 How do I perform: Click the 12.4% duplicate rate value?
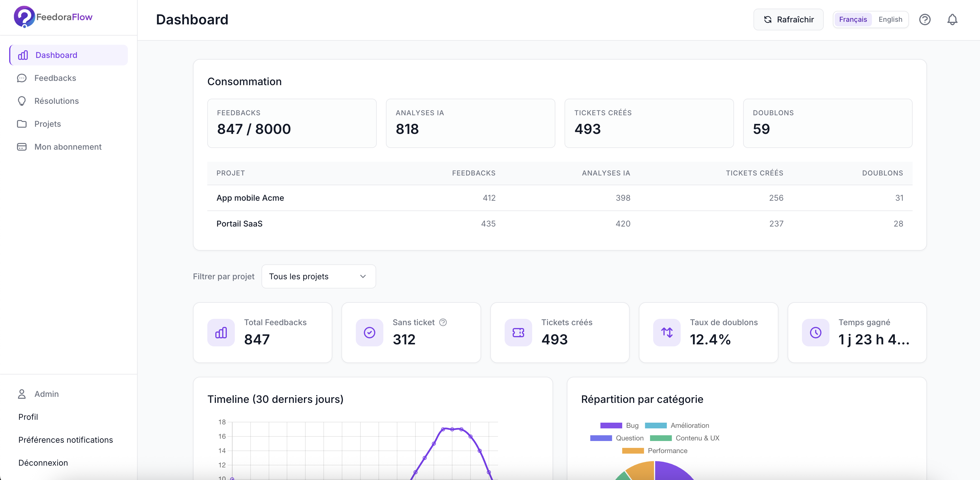coord(710,340)
